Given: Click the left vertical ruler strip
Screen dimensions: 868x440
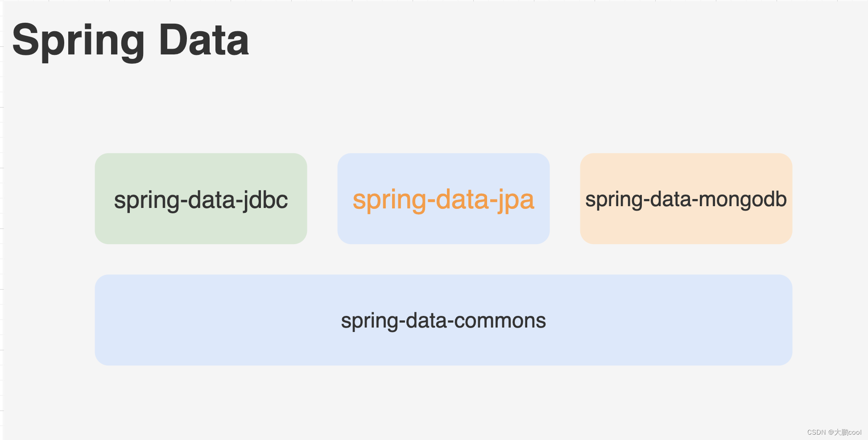Looking at the screenshot, I should click(2, 220).
